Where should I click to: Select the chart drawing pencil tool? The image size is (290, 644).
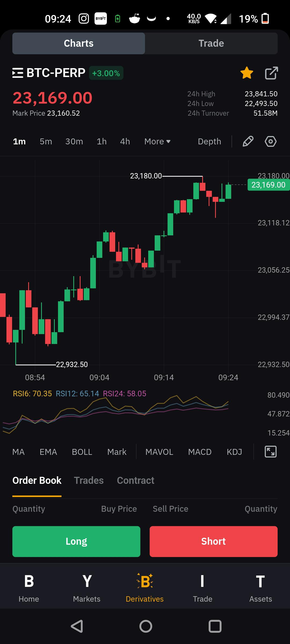(248, 141)
